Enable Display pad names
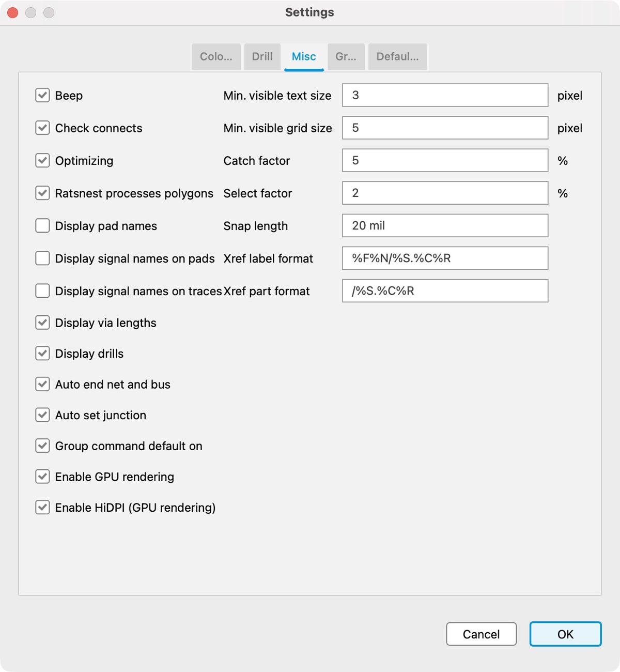This screenshot has height=672, width=620. point(42,225)
